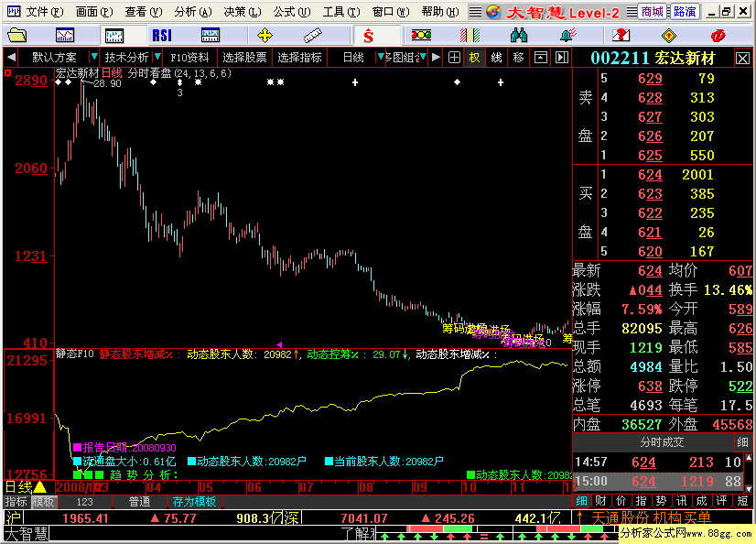Select the 123 template tab
Screen dimensions: 756x544
click(x=85, y=502)
